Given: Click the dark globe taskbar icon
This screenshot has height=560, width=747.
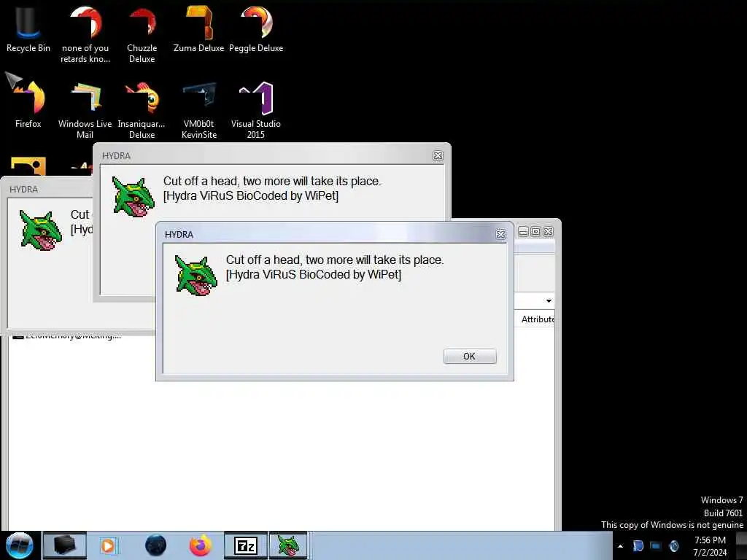Looking at the screenshot, I should pos(156,545).
